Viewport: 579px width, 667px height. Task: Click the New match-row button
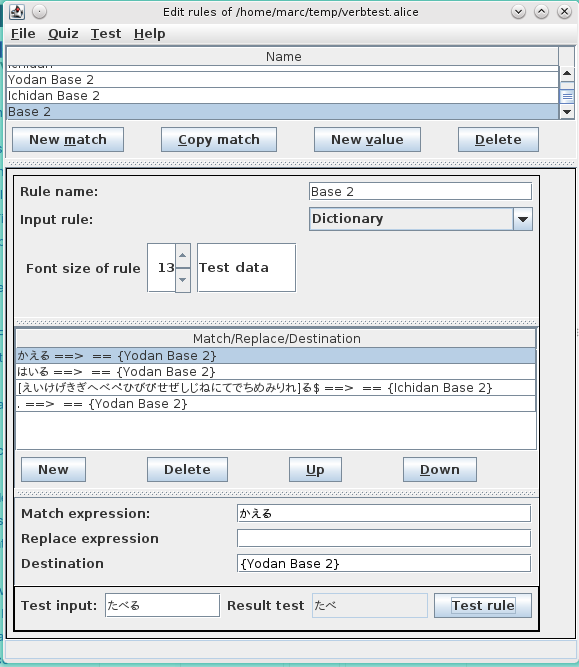54,470
